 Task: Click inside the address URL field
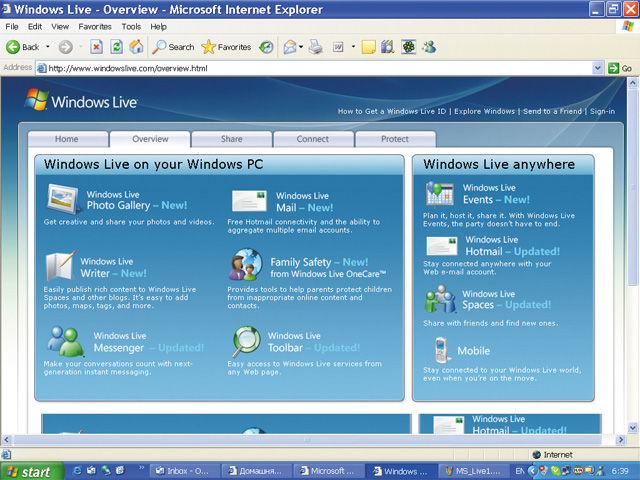314,68
